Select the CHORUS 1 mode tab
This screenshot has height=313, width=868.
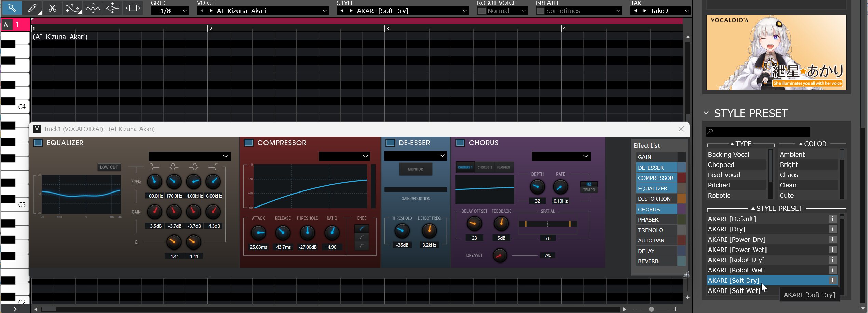465,167
